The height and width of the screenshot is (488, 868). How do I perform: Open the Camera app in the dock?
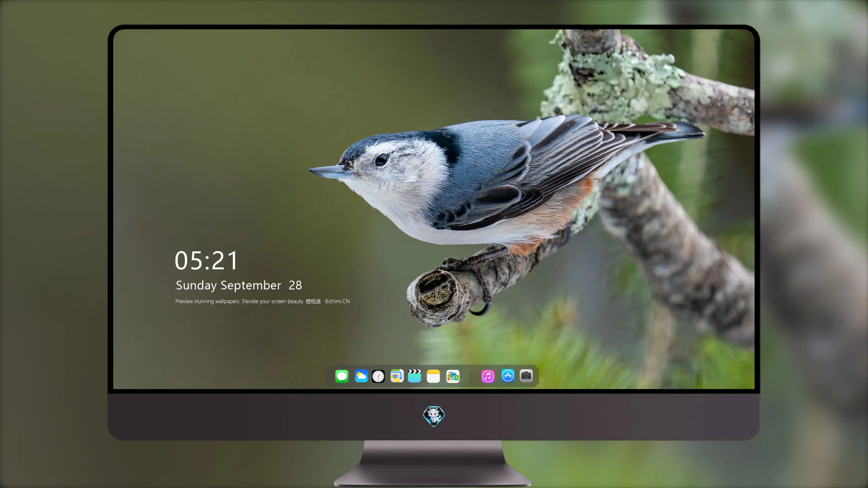(526, 375)
